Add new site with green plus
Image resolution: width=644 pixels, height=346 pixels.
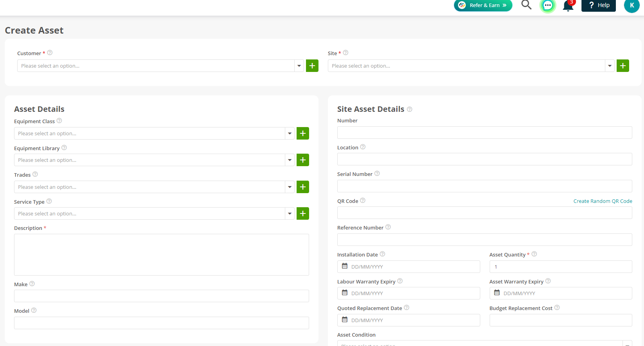pos(623,66)
